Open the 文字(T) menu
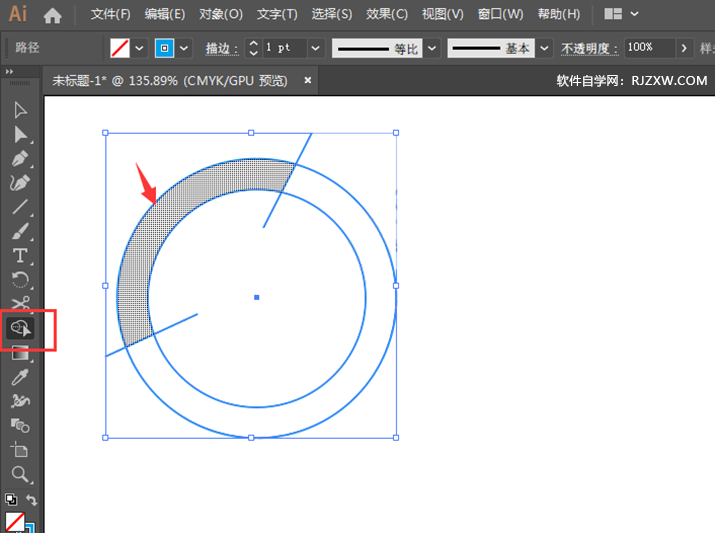The width and height of the screenshot is (715, 533). pyautogui.click(x=277, y=14)
